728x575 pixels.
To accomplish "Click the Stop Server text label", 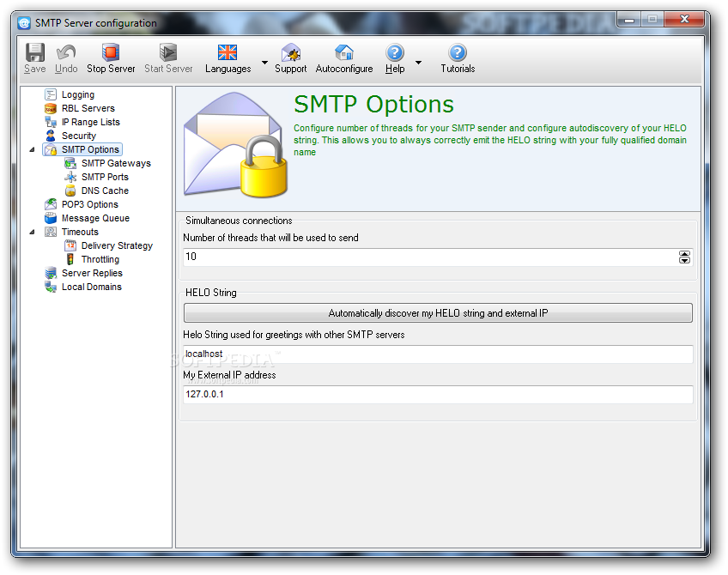I will (111, 69).
